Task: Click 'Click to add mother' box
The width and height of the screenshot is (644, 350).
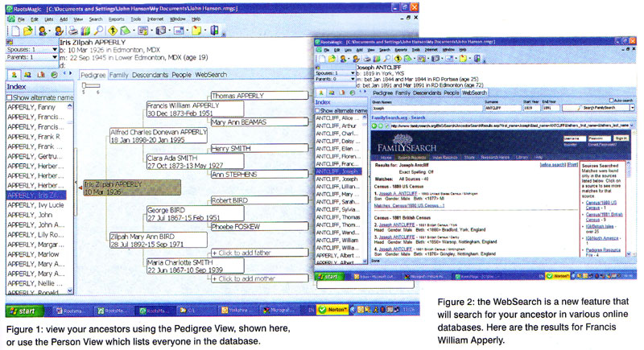Action: (x=259, y=278)
